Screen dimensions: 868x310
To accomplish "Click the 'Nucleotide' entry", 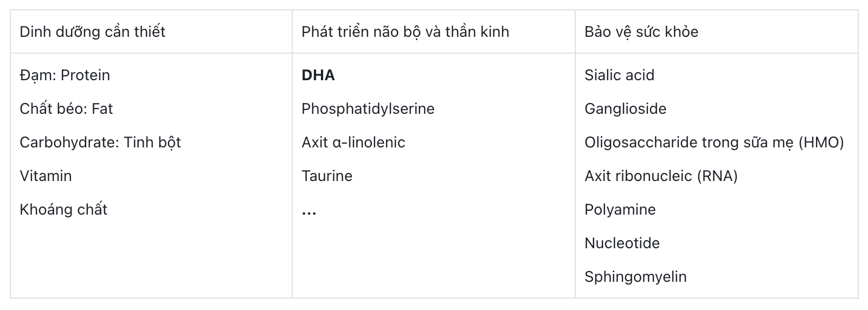I will coord(622,243).
